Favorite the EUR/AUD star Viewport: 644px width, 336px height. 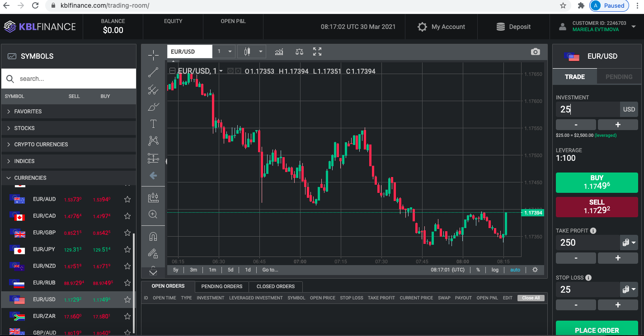click(x=127, y=199)
